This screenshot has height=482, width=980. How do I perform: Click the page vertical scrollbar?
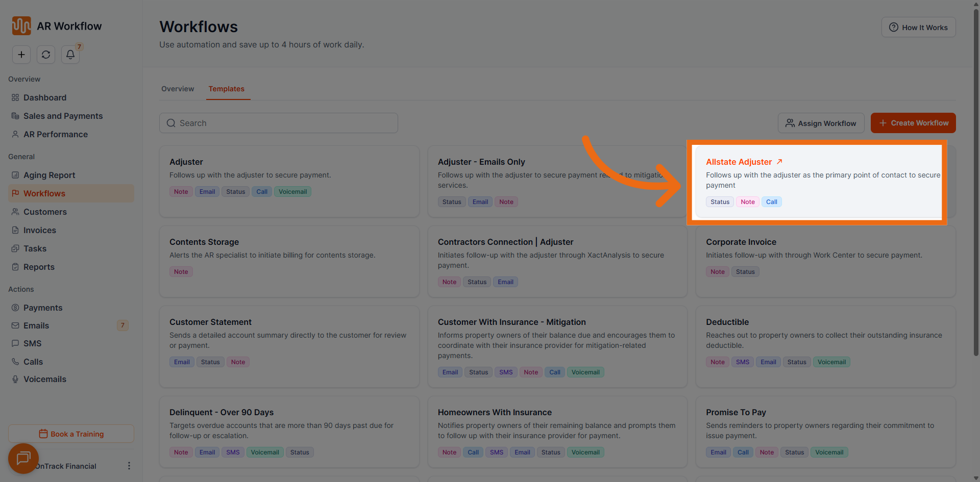pyautogui.click(x=976, y=179)
